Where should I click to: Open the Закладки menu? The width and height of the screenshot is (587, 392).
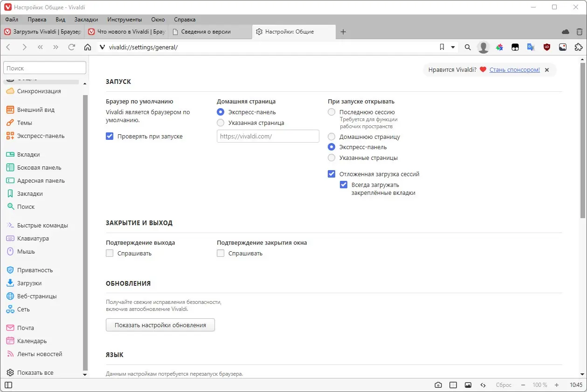tap(86, 20)
